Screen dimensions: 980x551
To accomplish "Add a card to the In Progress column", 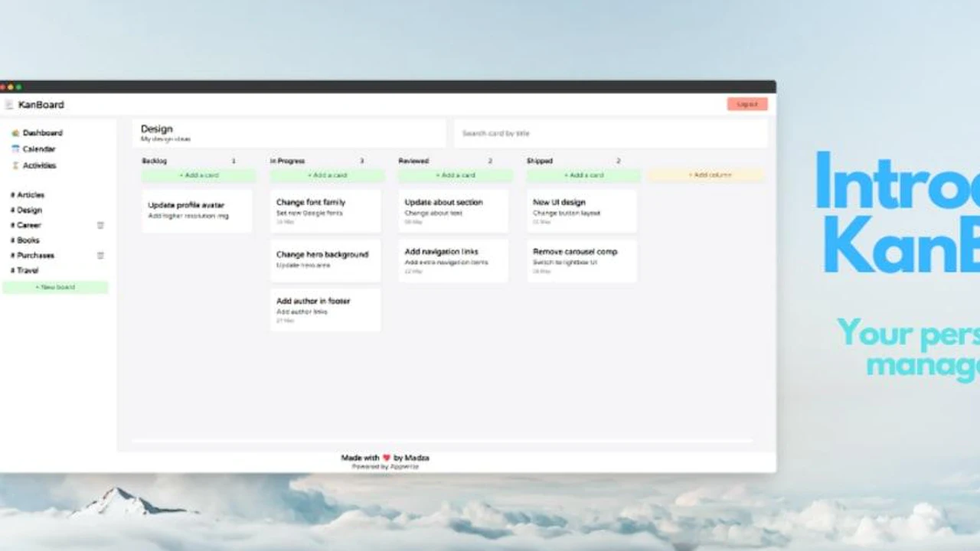I will pyautogui.click(x=327, y=175).
